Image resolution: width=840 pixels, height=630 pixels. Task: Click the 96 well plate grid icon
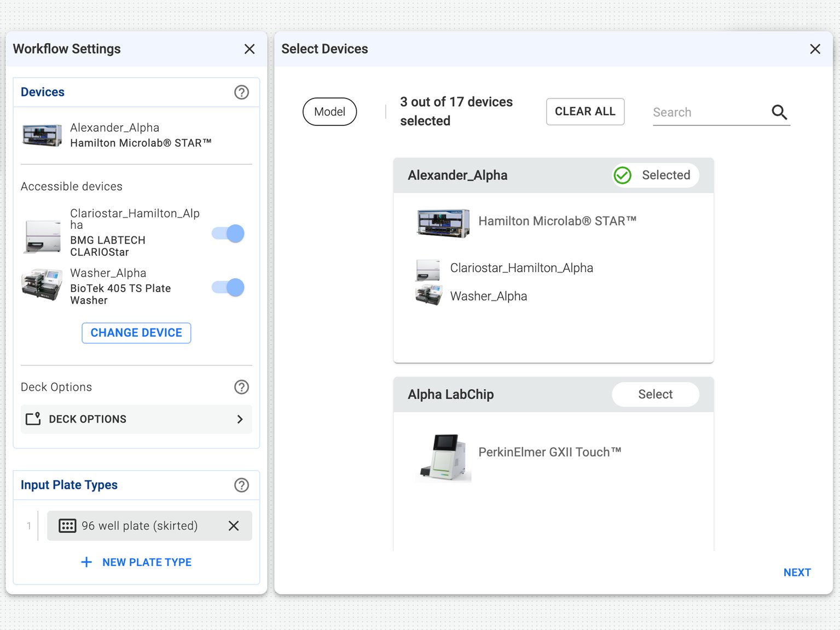pyautogui.click(x=67, y=526)
